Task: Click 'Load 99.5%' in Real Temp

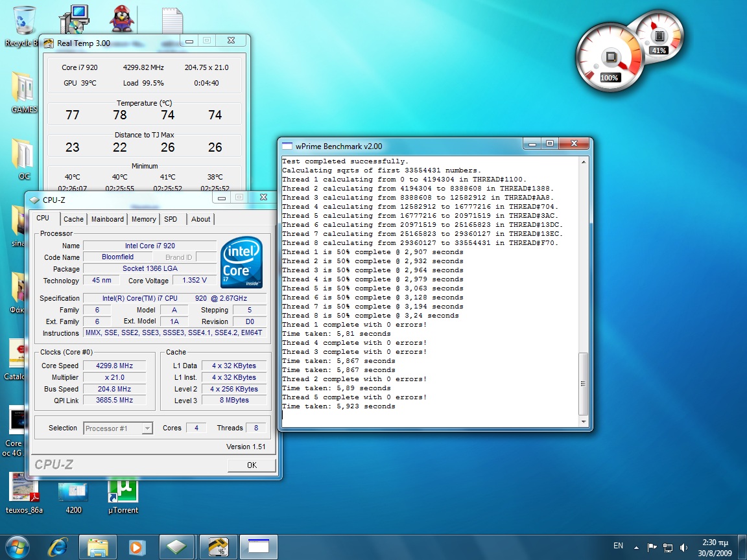Action: 143,83
